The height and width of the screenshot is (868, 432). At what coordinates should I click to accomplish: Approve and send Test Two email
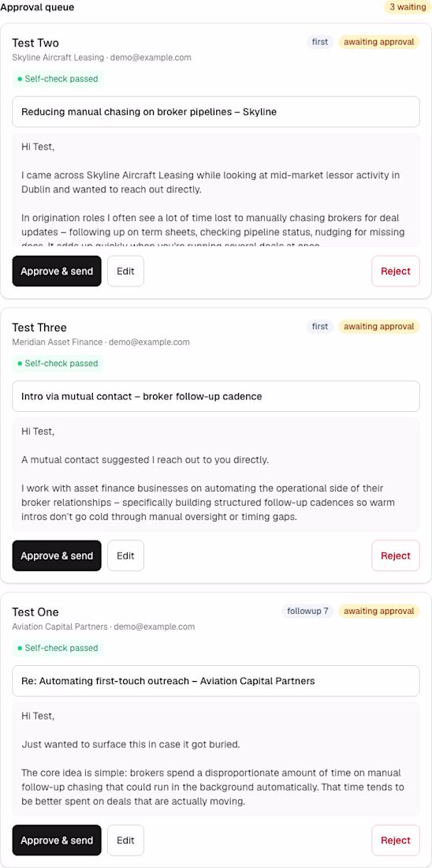57,271
